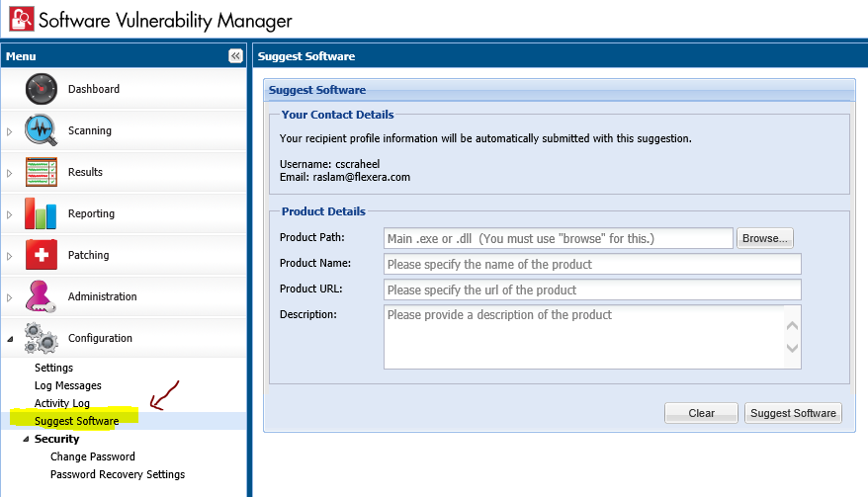Focus the Product Name field
Viewport: 868px width, 497px height.
pyautogui.click(x=592, y=264)
